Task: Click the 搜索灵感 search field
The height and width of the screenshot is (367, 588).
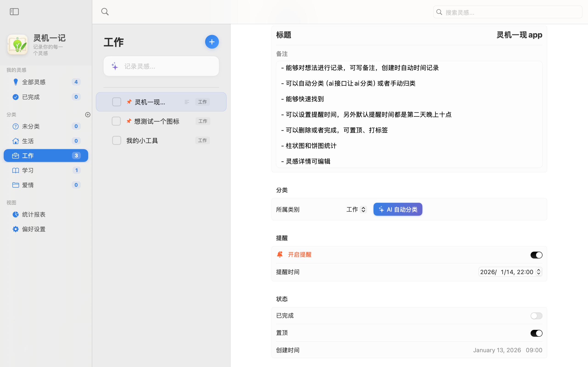Action: click(510, 12)
